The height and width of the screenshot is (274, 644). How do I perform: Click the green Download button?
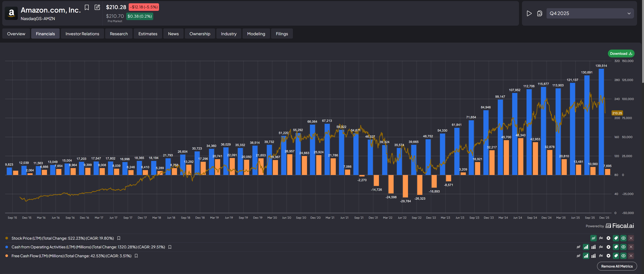coord(621,54)
